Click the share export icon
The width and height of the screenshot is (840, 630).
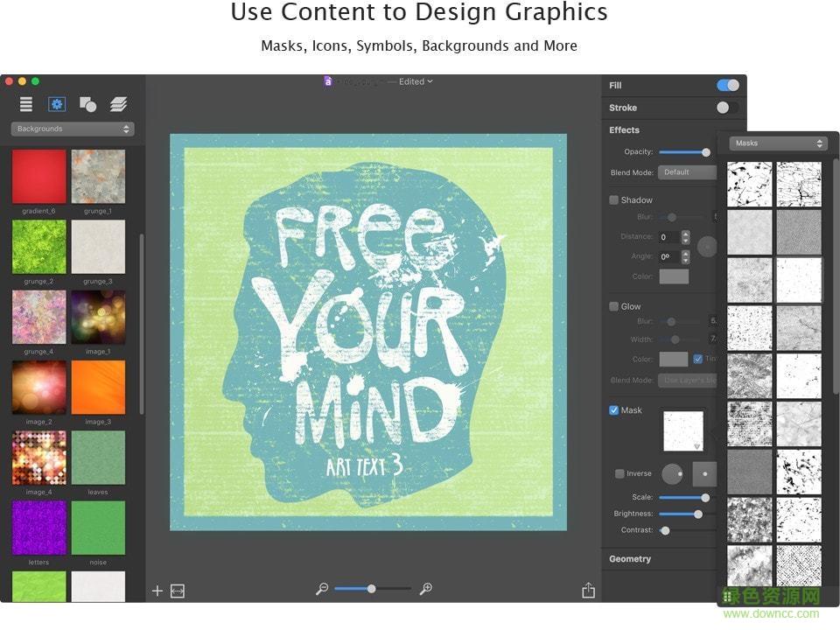pyautogui.click(x=588, y=591)
